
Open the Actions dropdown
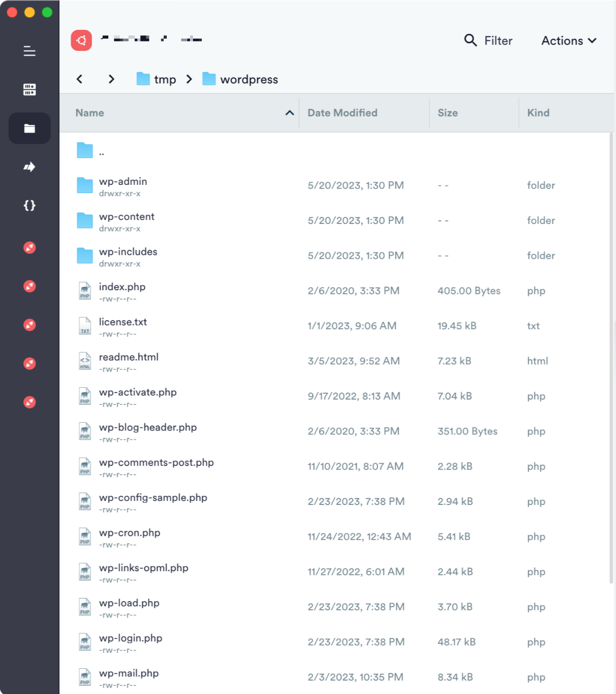pyautogui.click(x=569, y=41)
